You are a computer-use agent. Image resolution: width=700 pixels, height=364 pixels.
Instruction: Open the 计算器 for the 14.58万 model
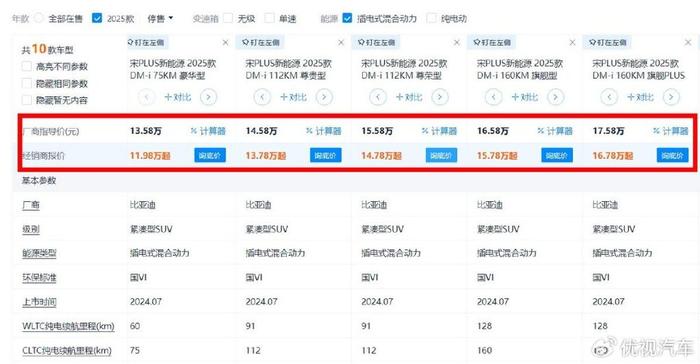pyautogui.click(x=324, y=131)
